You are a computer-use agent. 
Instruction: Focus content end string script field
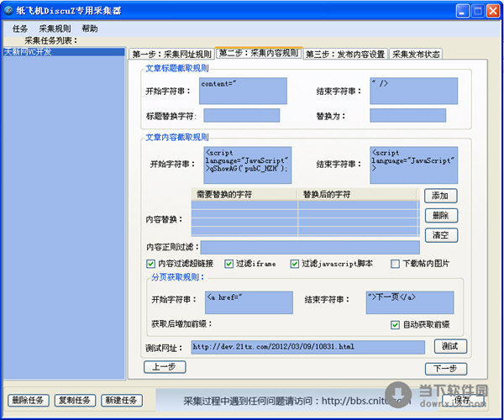413,165
